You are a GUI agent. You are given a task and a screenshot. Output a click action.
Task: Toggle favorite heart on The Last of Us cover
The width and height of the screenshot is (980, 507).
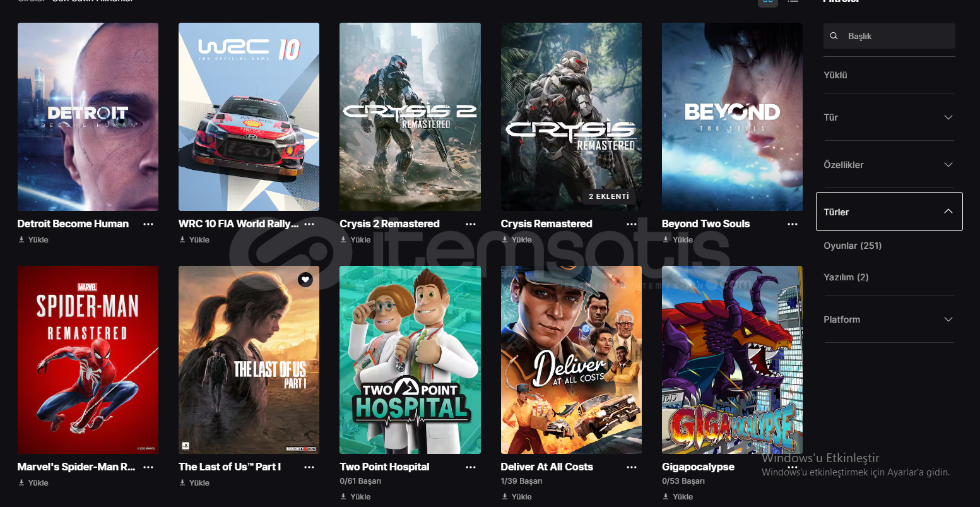point(305,279)
